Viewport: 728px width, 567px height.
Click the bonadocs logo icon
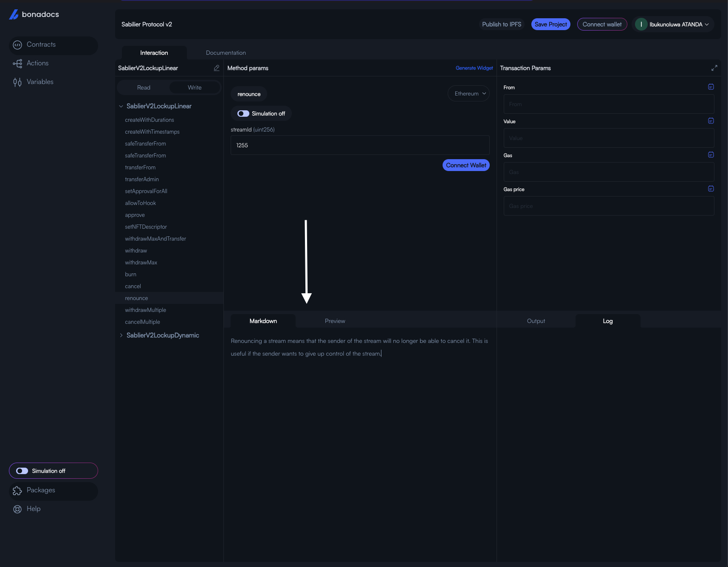click(x=14, y=15)
